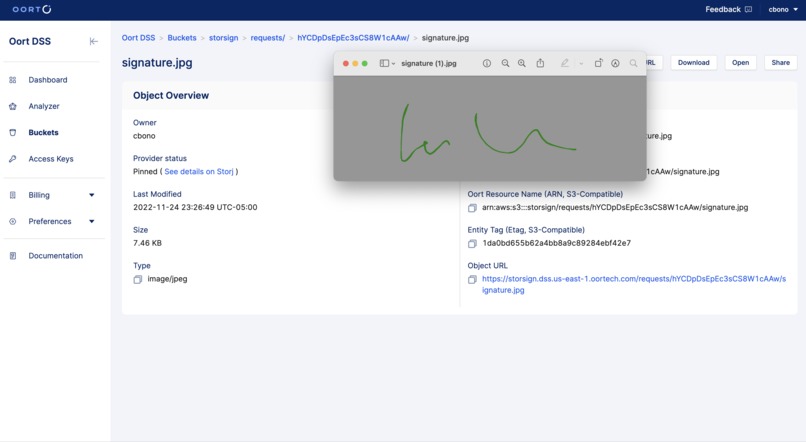Open highlight options dropdown in Preview
Image resolution: width=806 pixels, height=442 pixels.
[581, 64]
